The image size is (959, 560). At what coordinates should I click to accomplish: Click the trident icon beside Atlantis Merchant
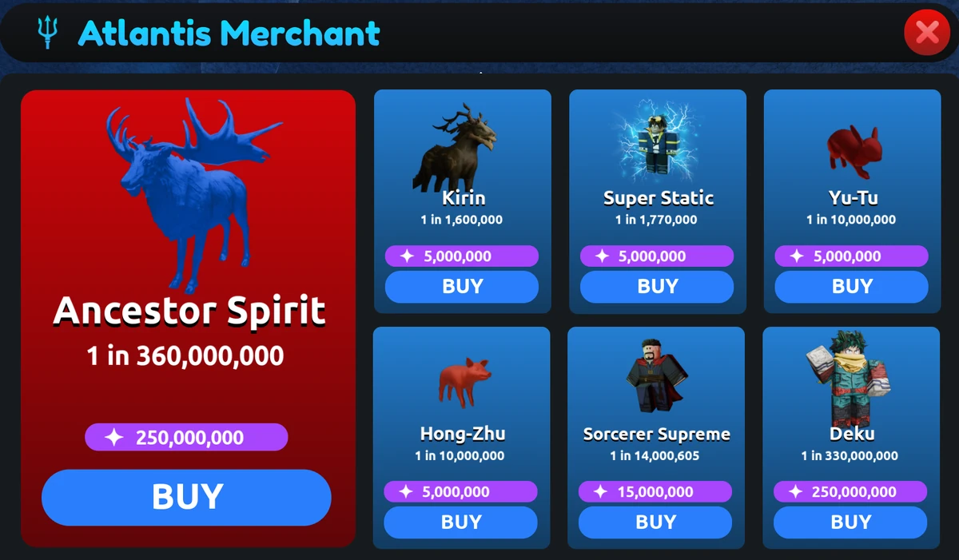coord(47,33)
